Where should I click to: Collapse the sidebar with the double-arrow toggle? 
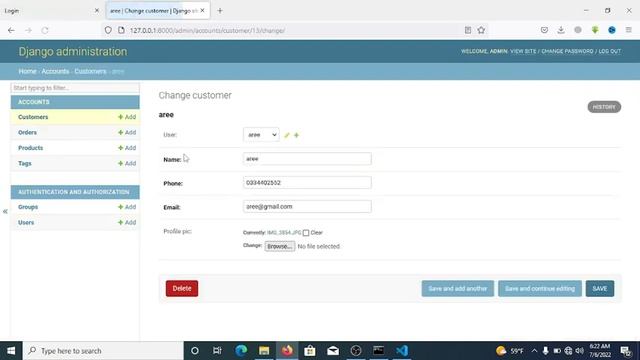tap(5, 211)
